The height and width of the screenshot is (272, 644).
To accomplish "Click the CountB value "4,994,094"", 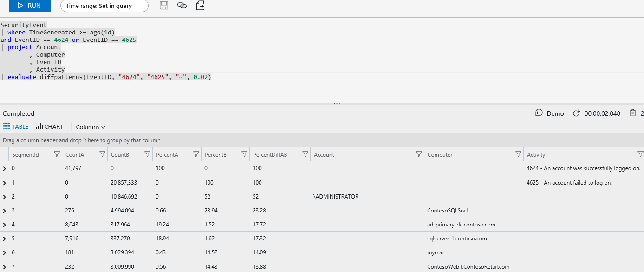I will (x=123, y=211).
